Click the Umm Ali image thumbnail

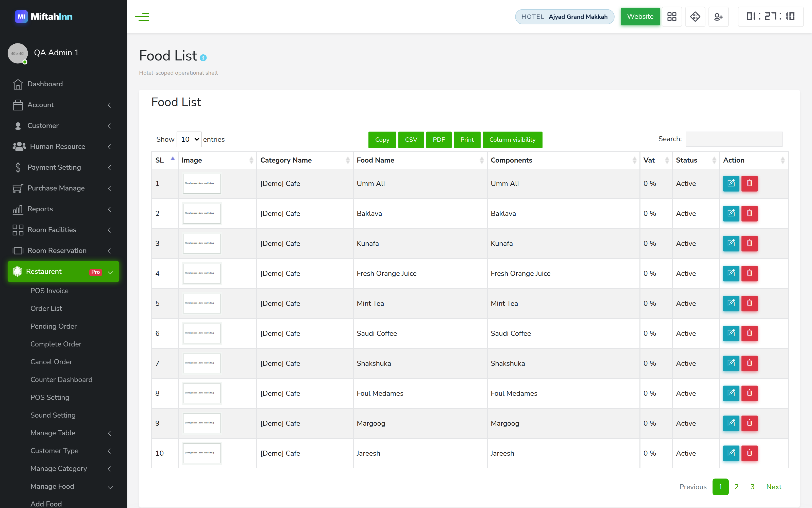(202, 183)
